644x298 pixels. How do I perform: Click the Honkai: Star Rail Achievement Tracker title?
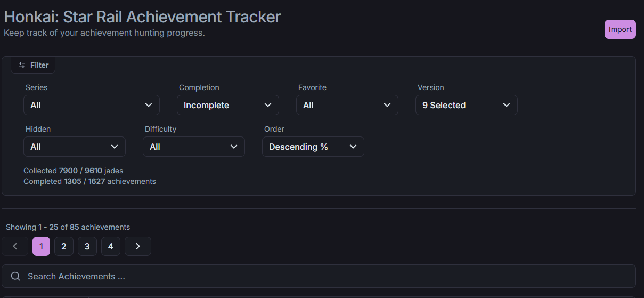(142, 17)
